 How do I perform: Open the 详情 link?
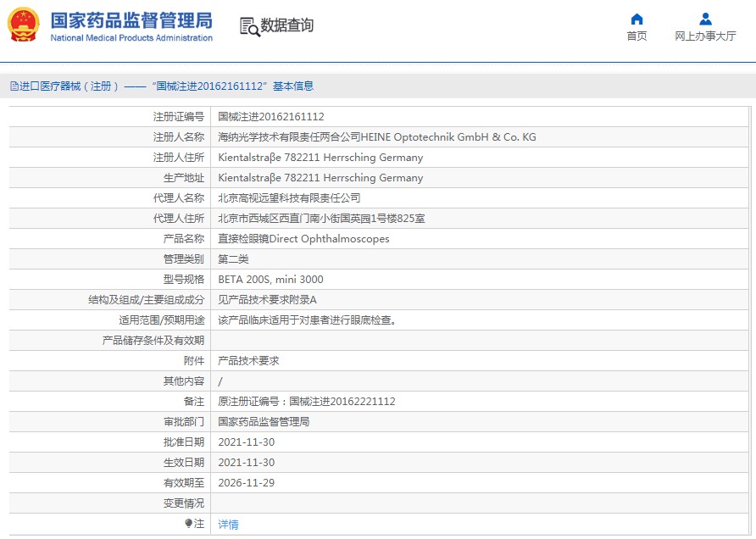(x=228, y=524)
